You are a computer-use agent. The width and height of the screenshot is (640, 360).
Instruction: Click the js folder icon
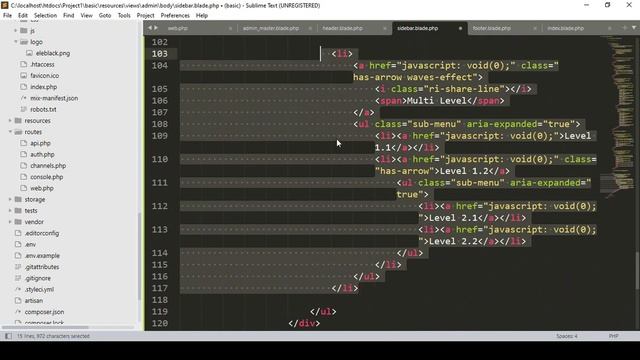point(24,31)
